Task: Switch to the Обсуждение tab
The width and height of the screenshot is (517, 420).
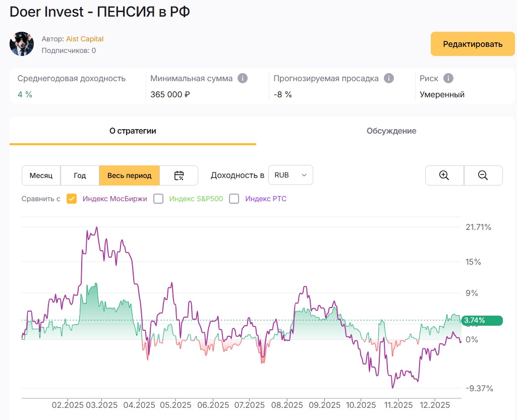Action: [x=391, y=131]
